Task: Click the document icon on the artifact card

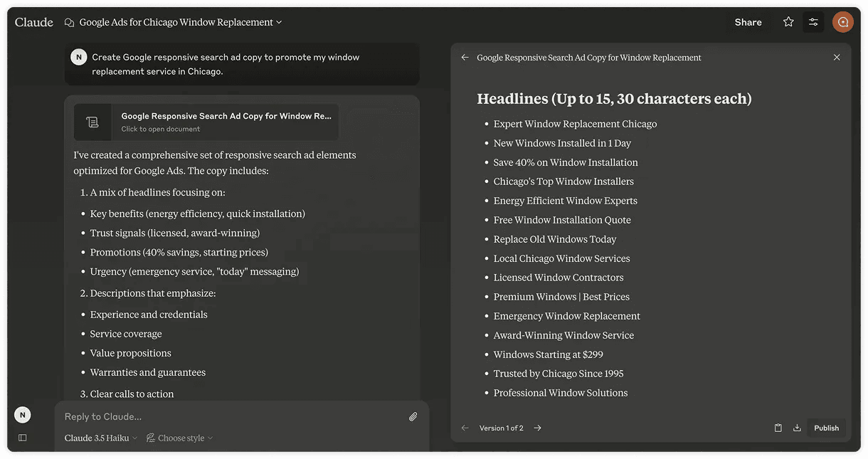Action: pos(92,122)
